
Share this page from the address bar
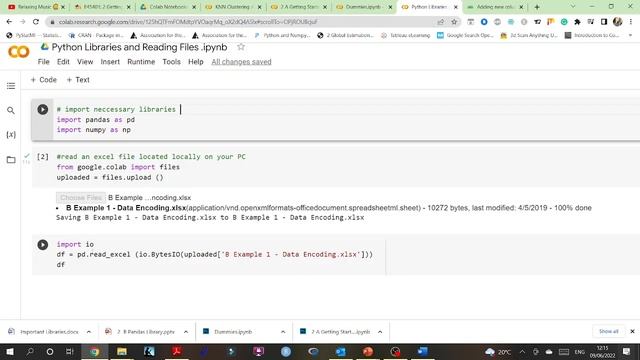click(441, 22)
